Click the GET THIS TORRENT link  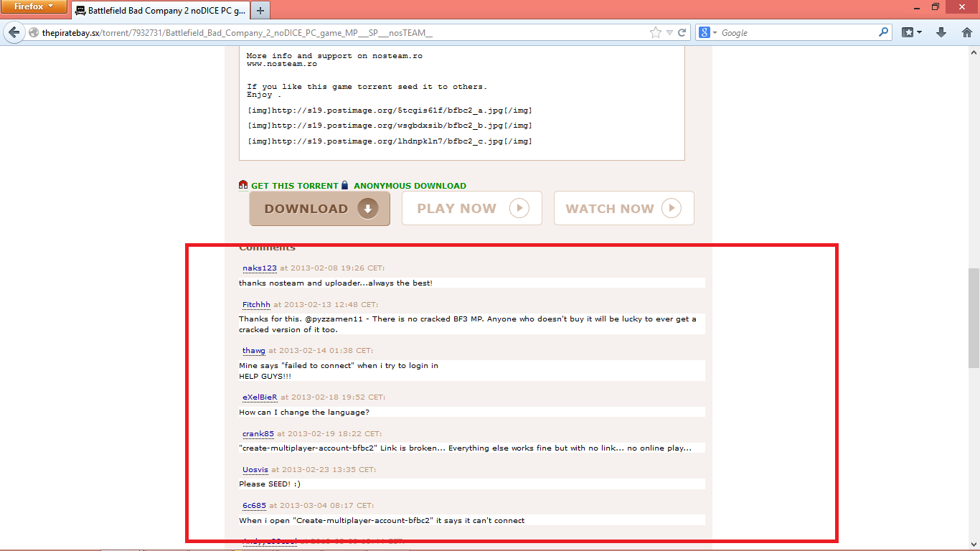(294, 186)
